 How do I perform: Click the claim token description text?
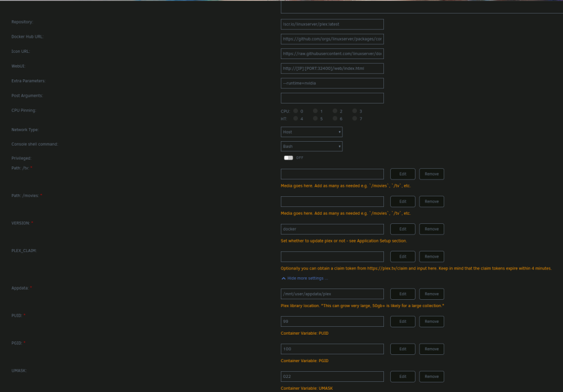tap(416, 268)
